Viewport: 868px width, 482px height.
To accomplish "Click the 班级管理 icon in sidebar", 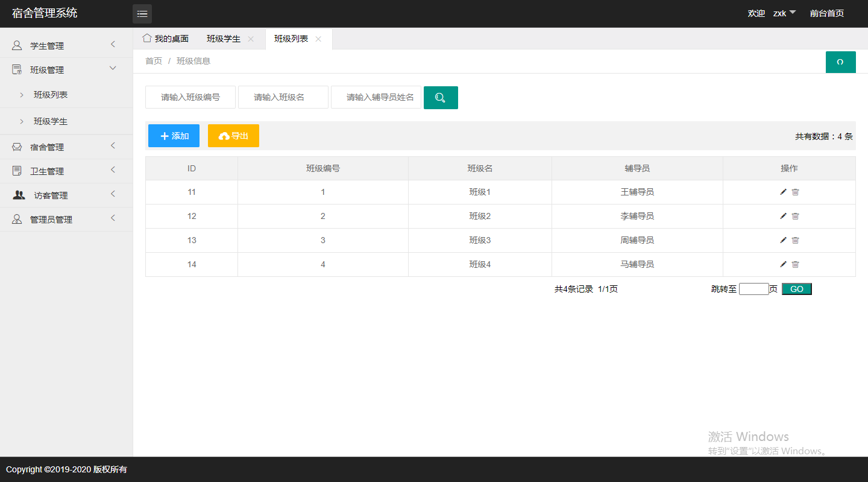I will (x=17, y=69).
